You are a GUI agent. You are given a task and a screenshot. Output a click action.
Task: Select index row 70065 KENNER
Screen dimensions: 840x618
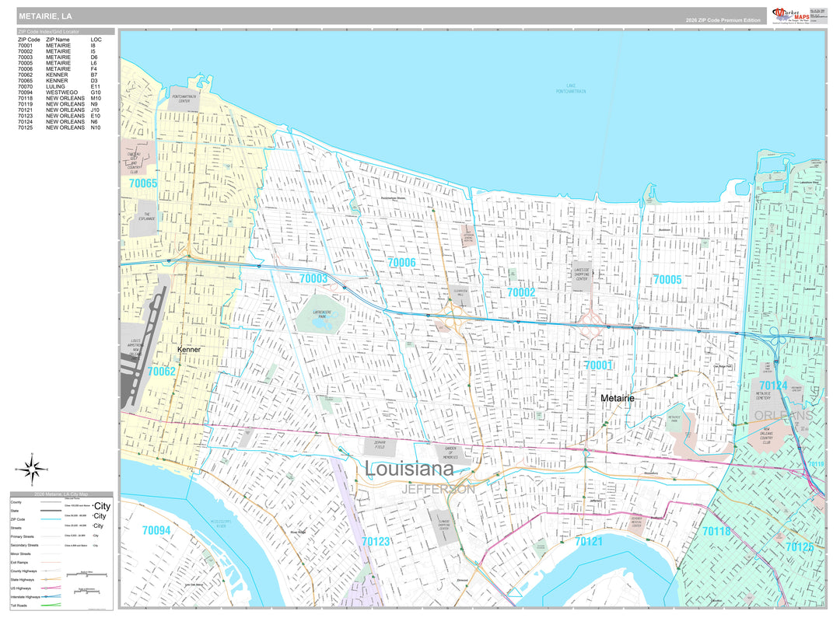58,81
